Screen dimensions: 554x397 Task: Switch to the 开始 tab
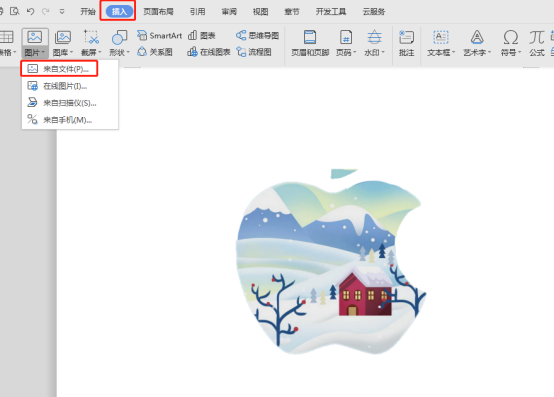pos(88,11)
